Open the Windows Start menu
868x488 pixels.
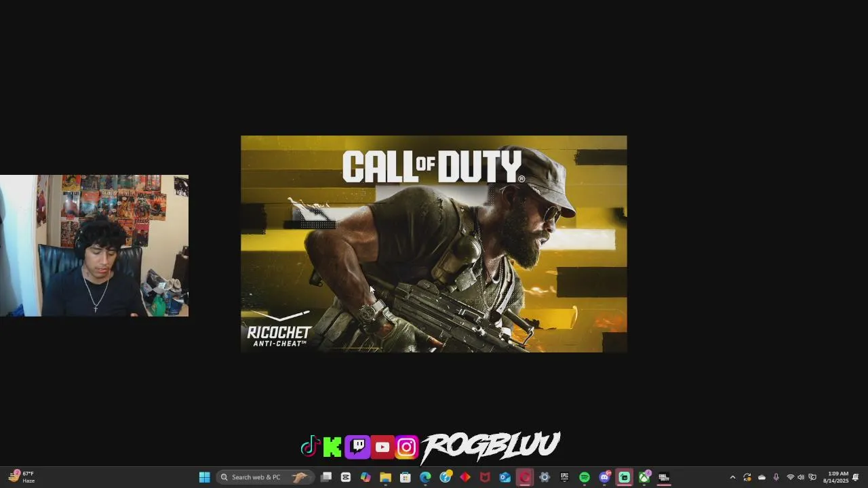pos(204,477)
